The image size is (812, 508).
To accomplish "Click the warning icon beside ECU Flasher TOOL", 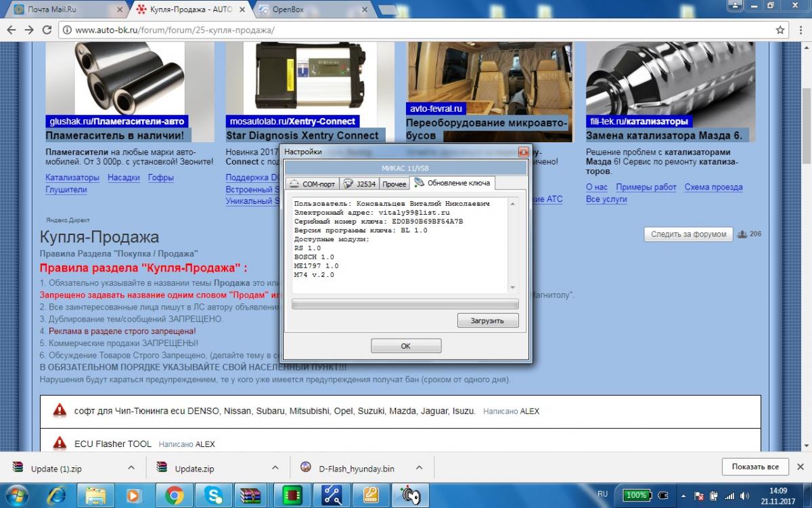I will click(60, 444).
